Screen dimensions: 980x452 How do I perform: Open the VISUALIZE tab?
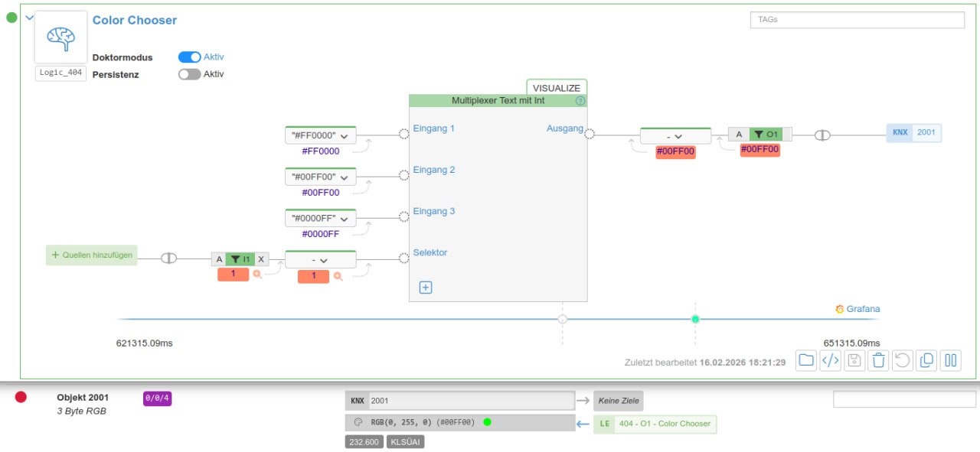point(557,87)
